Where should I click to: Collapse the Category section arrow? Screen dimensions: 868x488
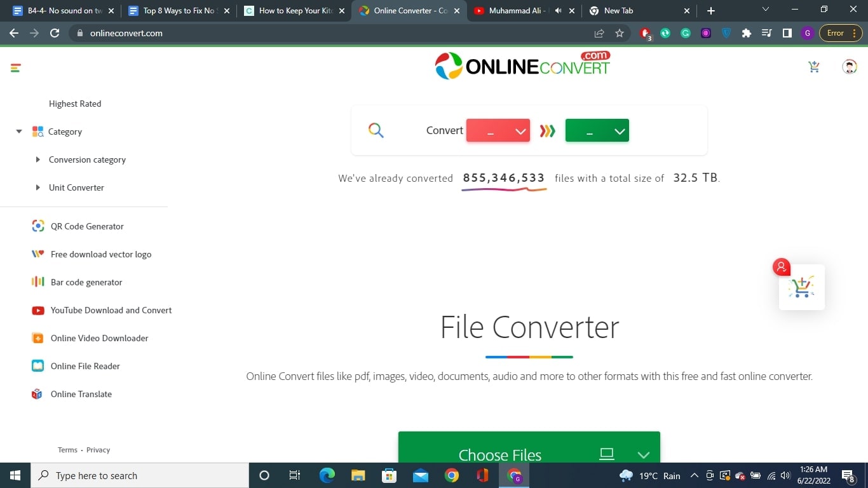tap(19, 132)
